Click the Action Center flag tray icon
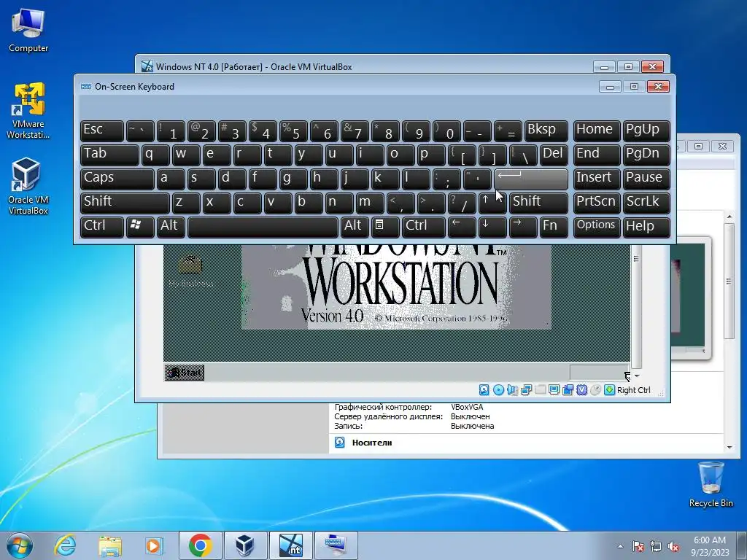Image resolution: width=747 pixels, height=560 pixels. 638,546
